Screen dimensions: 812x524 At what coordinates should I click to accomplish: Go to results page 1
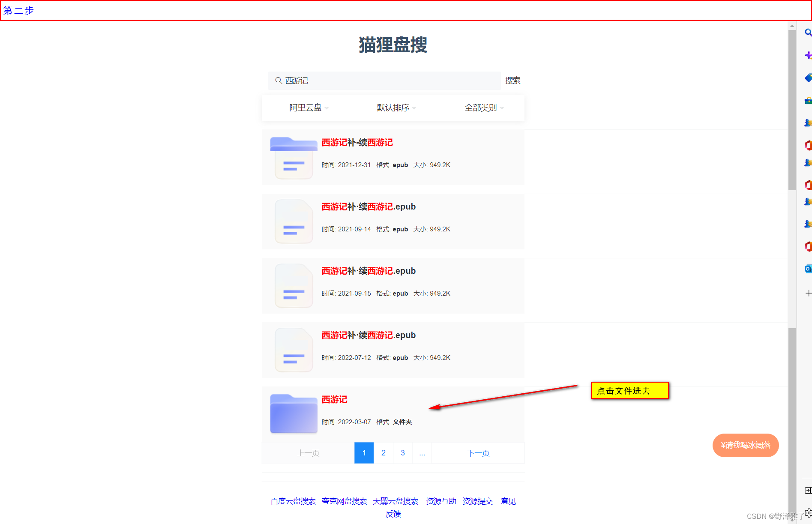tap(364, 453)
